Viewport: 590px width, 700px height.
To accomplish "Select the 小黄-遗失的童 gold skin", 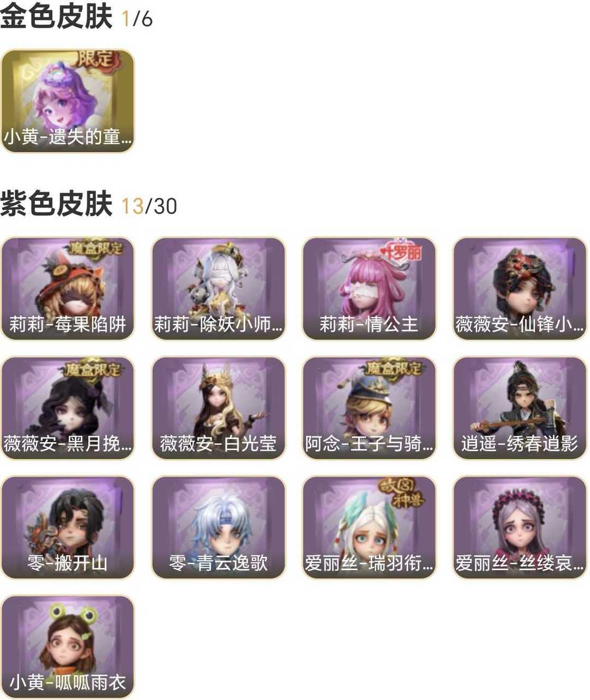I will [x=68, y=101].
